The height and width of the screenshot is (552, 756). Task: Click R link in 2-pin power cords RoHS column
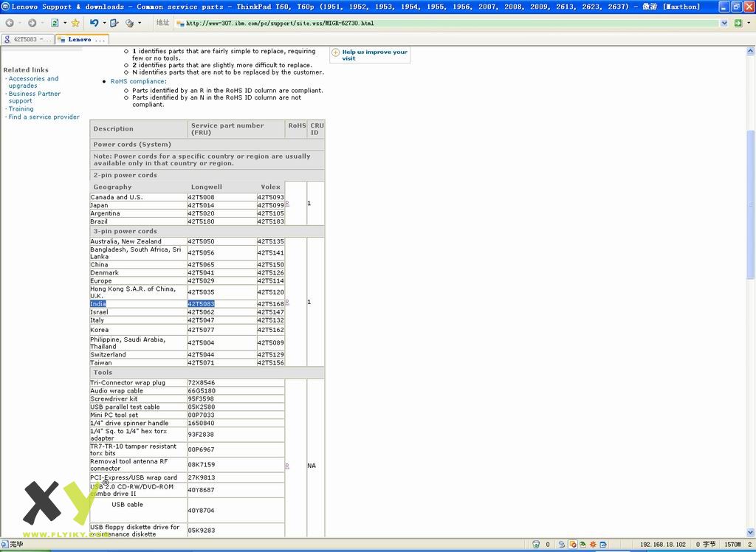pos(287,204)
